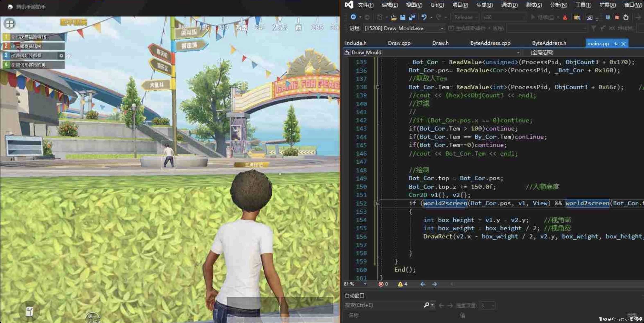Open the 视图(V) menu
The width and height of the screenshot is (644, 323).
414,5
